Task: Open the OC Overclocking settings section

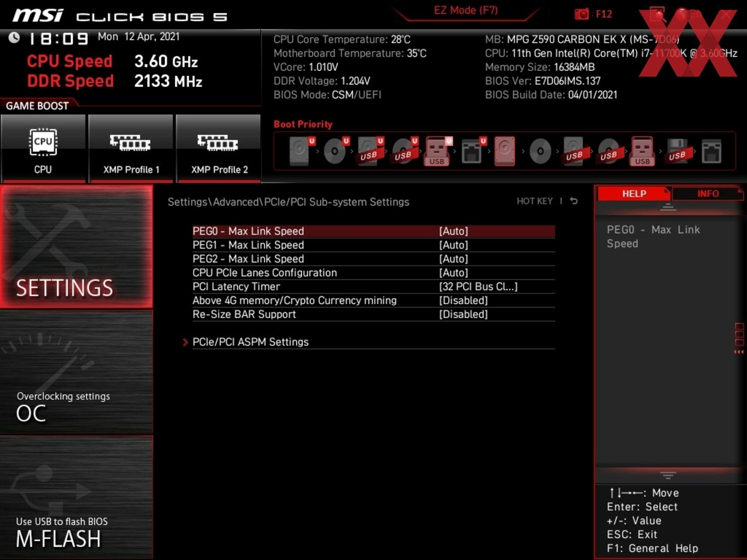Action: 76,372
